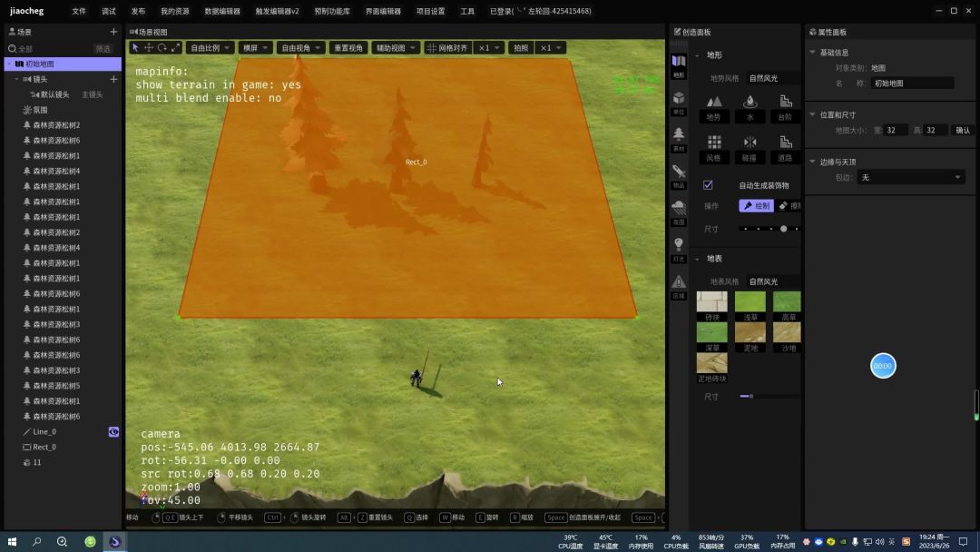Image resolution: width=980 pixels, height=552 pixels.
Task: Open the 项目设置 menu
Action: click(431, 11)
